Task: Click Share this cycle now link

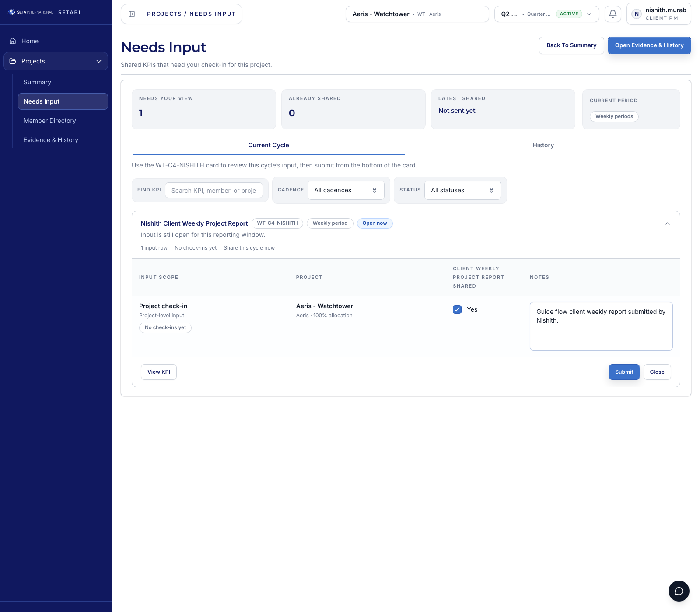Action: (249, 248)
